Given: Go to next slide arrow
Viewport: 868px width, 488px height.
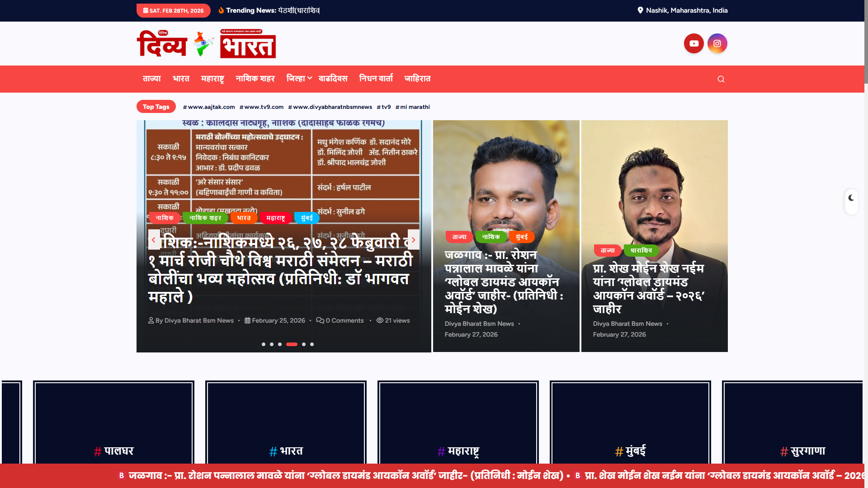Looking at the screenshot, I should (413, 240).
